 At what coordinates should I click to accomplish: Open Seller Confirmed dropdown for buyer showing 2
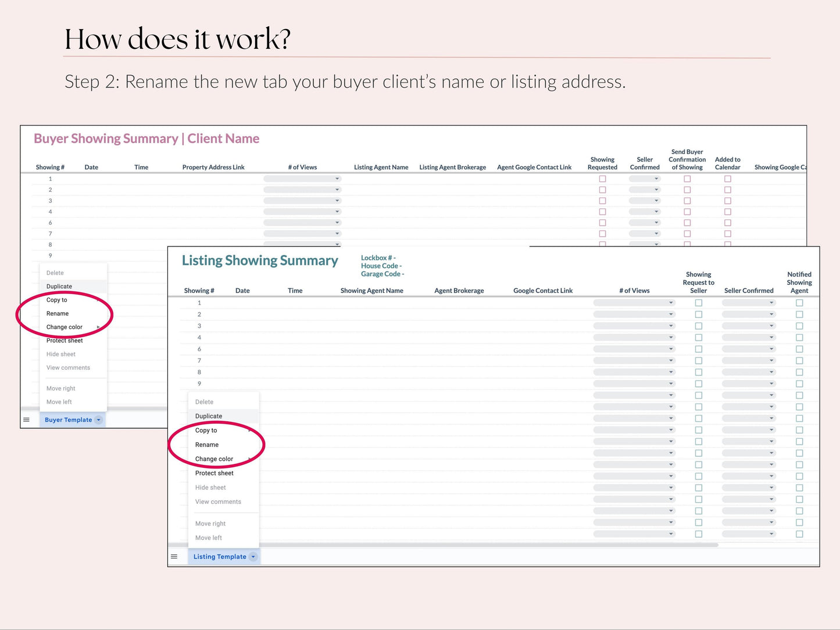point(645,190)
